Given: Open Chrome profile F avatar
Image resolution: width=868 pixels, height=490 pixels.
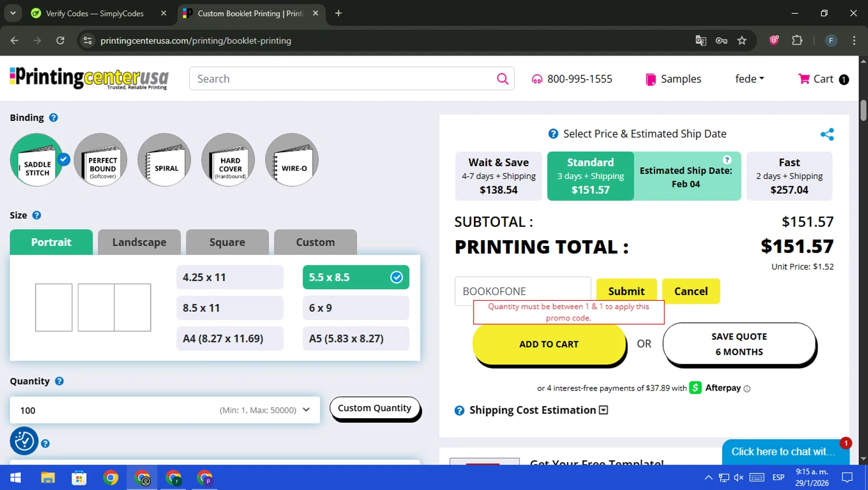Looking at the screenshot, I should (x=831, y=40).
